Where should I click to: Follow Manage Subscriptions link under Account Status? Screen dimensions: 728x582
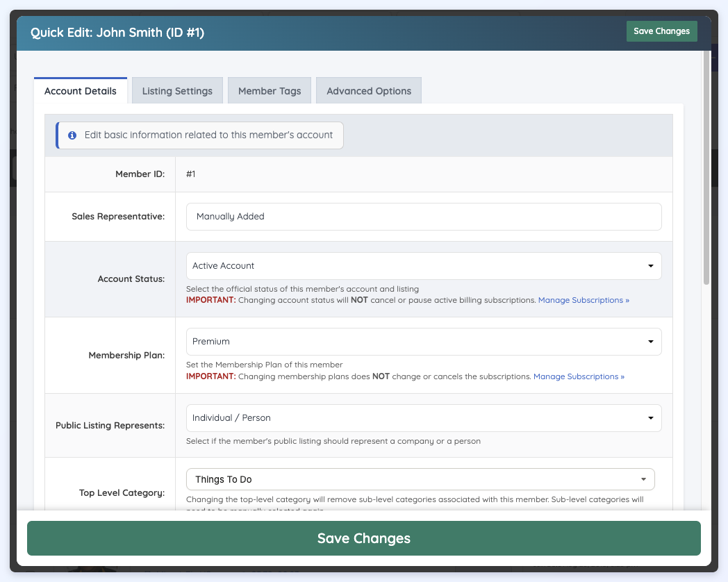coord(584,300)
